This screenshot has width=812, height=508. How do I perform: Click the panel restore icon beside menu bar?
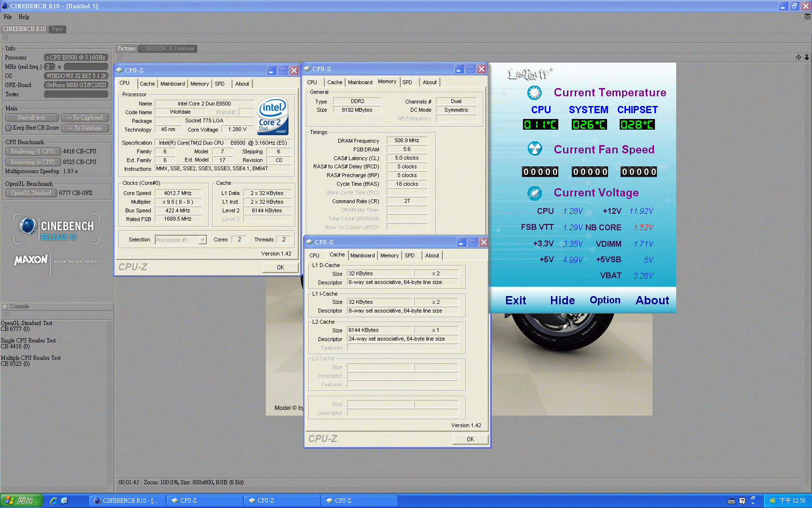tap(807, 17)
